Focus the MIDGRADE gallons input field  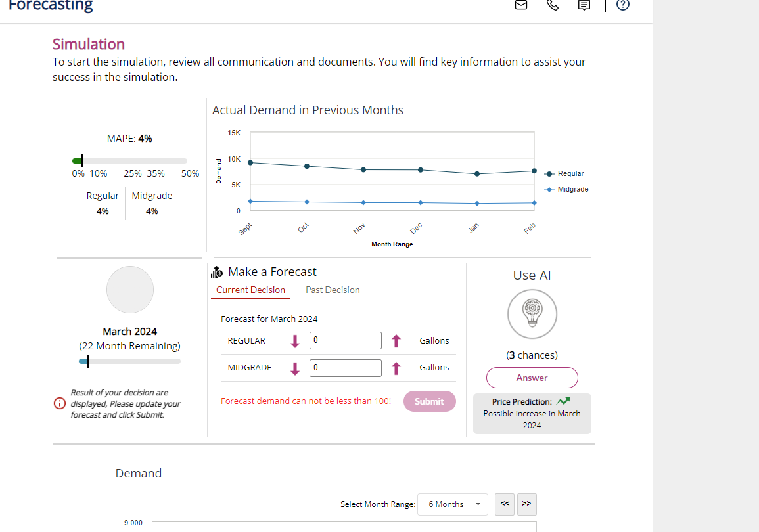point(345,368)
